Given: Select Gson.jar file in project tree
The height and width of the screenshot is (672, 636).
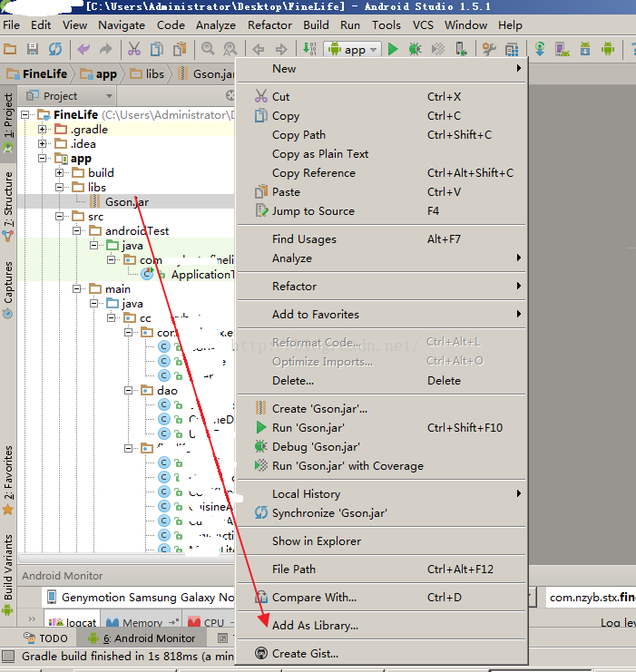Looking at the screenshot, I should (x=126, y=202).
